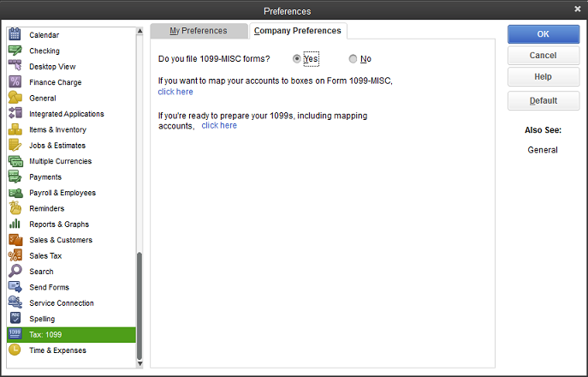
Task: Click the Multiple Currencies icon
Action: pos(15,161)
